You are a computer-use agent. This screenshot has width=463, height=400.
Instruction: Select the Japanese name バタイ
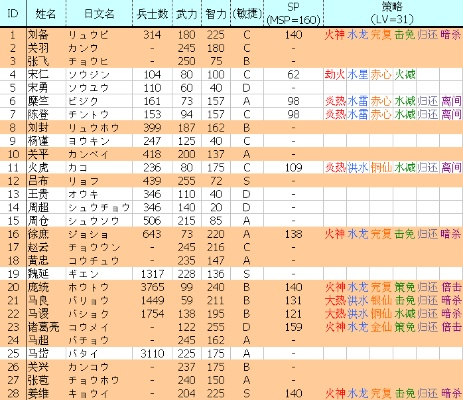(83, 354)
